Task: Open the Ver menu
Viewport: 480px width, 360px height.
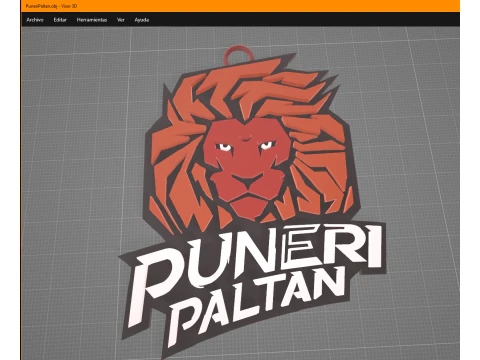Action: click(x=121, y=20)
